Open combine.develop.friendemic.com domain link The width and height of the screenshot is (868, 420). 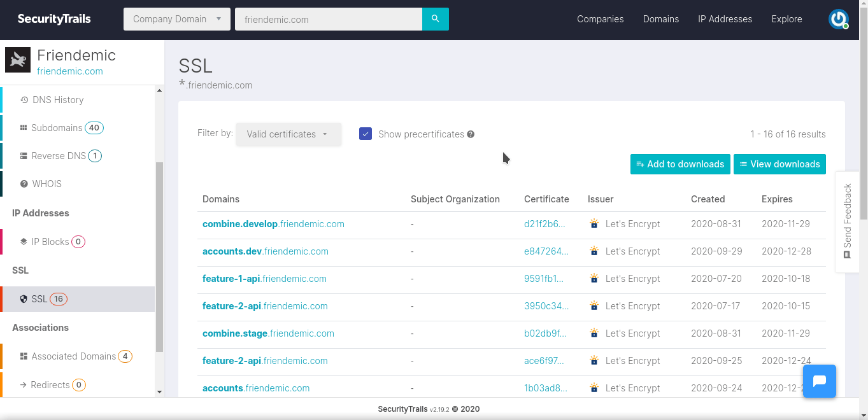tap(273, 224)
